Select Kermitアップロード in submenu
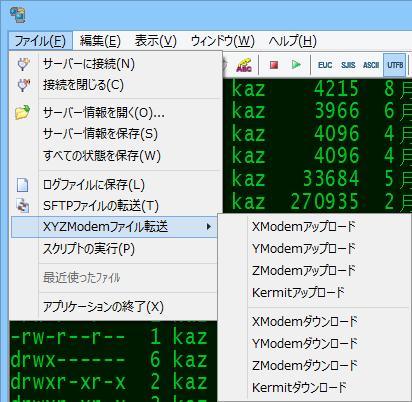 tap(313, 293)
